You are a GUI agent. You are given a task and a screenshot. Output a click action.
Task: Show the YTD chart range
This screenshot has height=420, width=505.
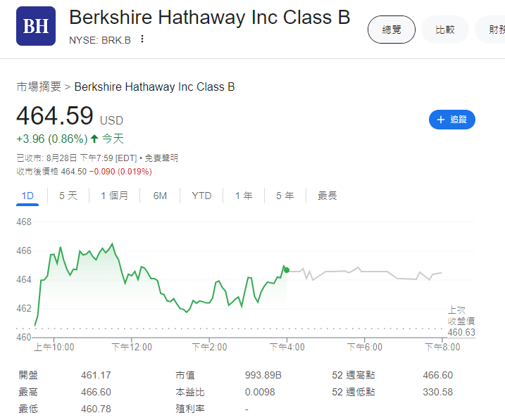coord(201,196)
